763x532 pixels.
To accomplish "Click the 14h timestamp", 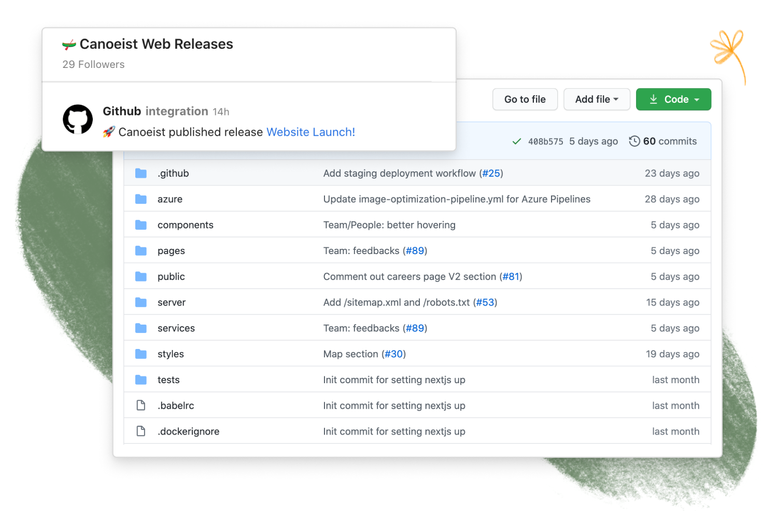I will point(221,112).
